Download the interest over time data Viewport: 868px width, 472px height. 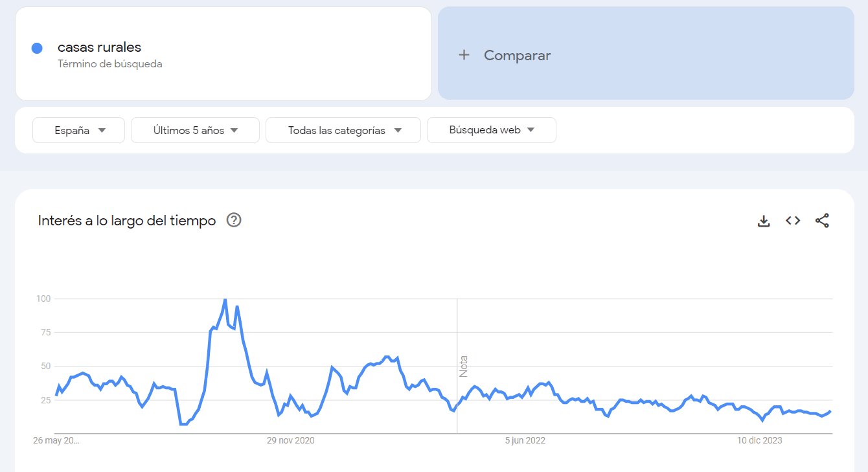pyautogui.click(x=764, y=221)
